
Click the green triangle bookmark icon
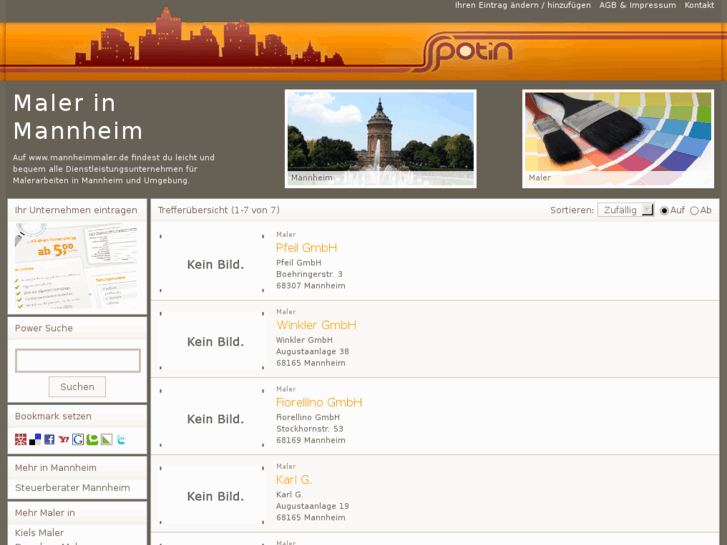click(x=107, y=439)
